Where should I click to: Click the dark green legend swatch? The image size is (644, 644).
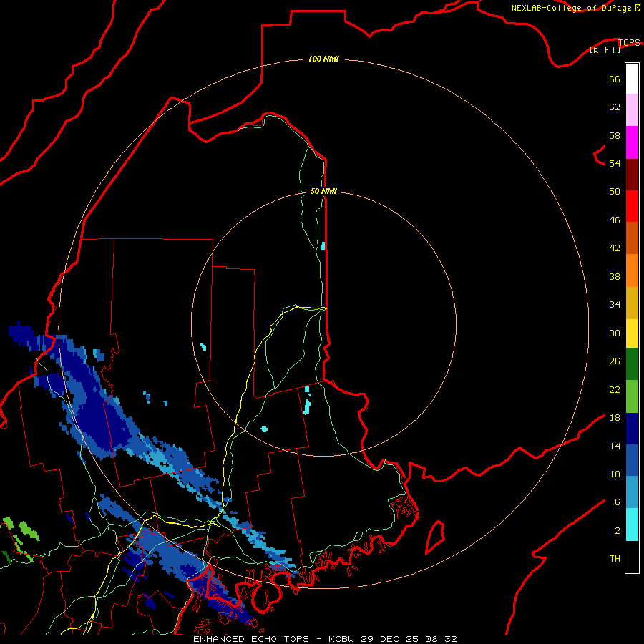tap(632, 364)
